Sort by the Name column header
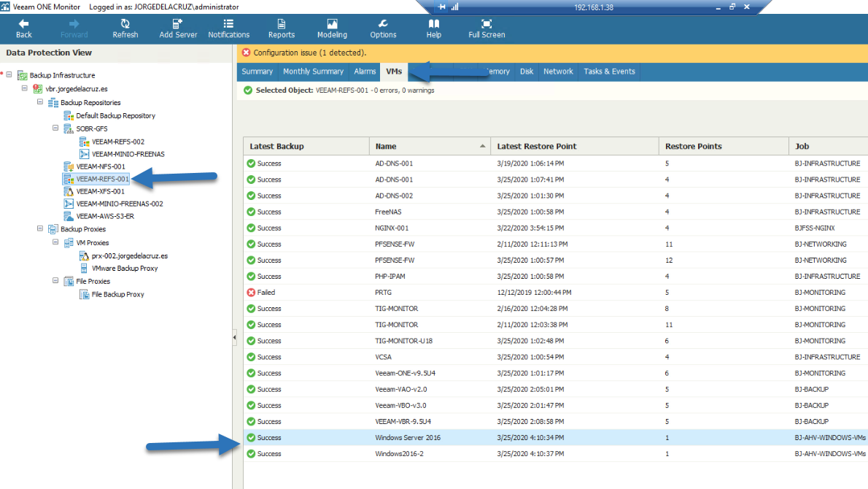This screenshot has height=489, width=868. 430,146
